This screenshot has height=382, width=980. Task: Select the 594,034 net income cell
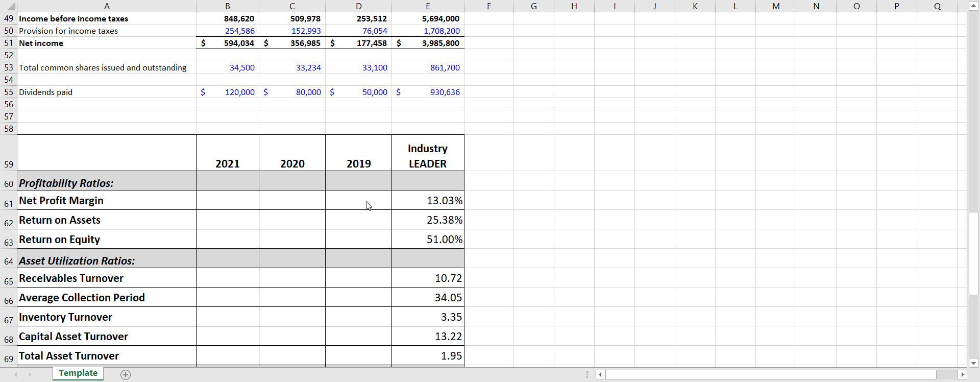228,43
